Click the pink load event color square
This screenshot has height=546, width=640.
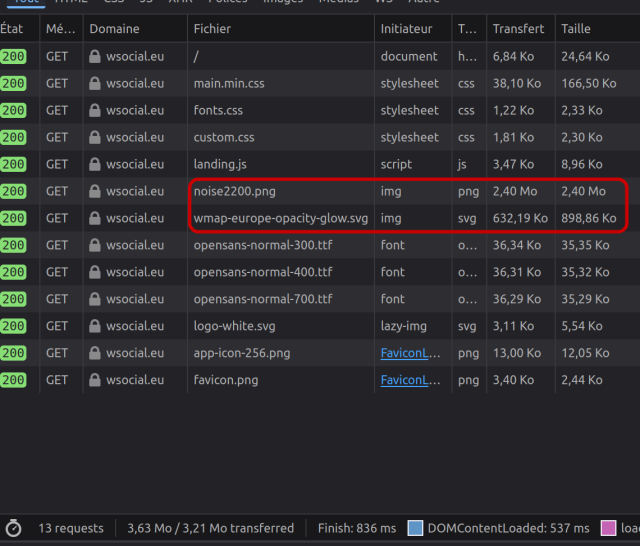click(608, 528)
